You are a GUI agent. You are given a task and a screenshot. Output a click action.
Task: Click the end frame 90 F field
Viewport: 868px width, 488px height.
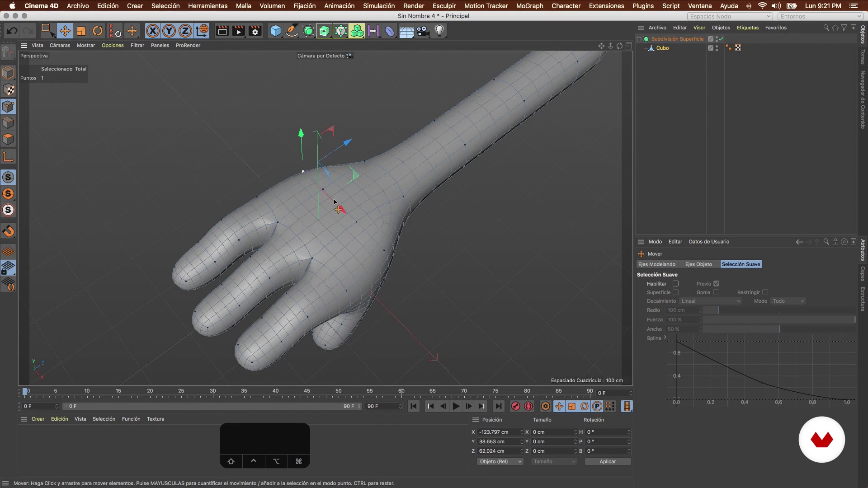point(383,406)
